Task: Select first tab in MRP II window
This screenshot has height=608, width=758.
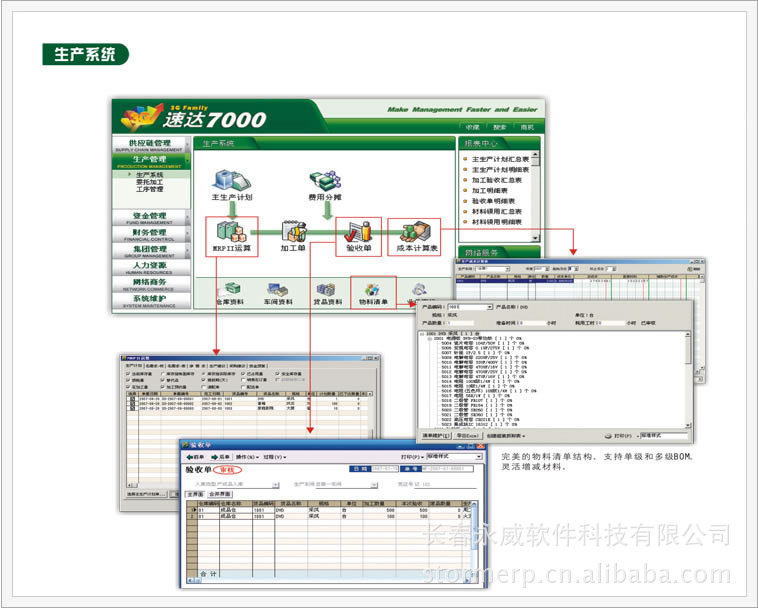Action: click(x=134, y=366)
